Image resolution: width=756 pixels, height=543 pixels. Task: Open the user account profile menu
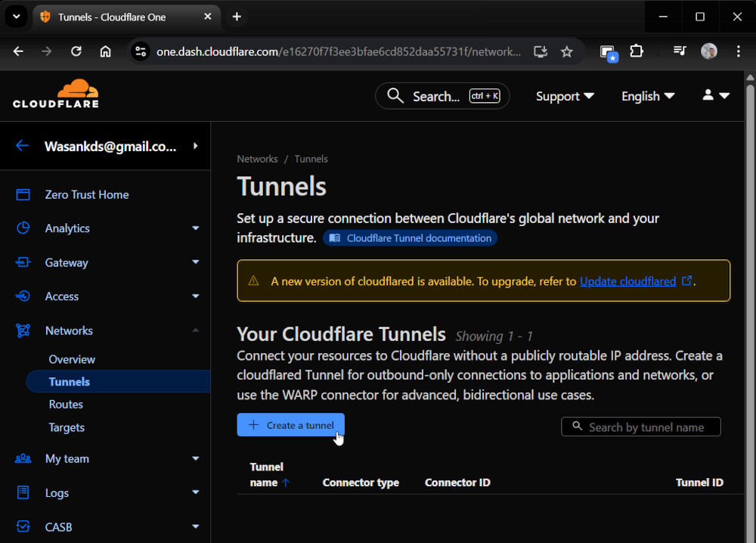[715, 96]
